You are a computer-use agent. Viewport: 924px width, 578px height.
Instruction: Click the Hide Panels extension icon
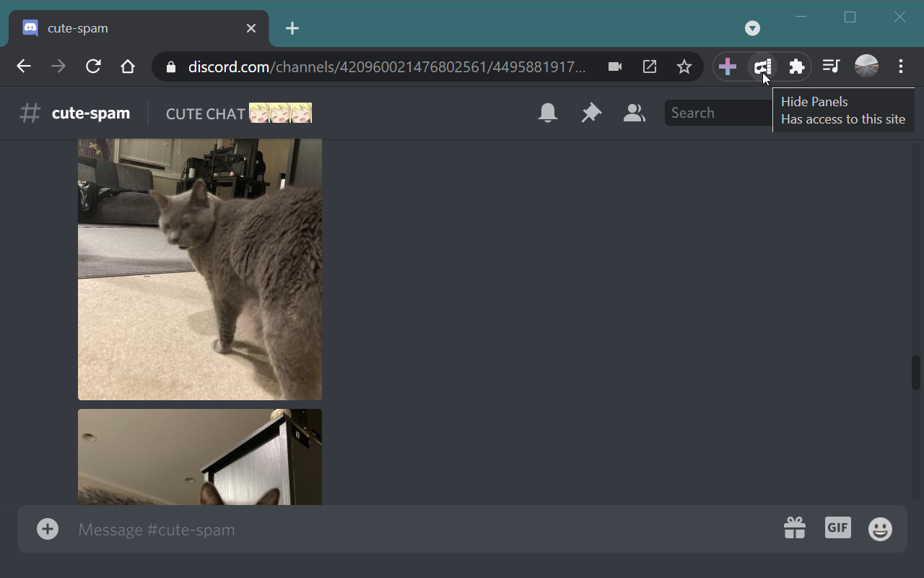coord(762,66)
